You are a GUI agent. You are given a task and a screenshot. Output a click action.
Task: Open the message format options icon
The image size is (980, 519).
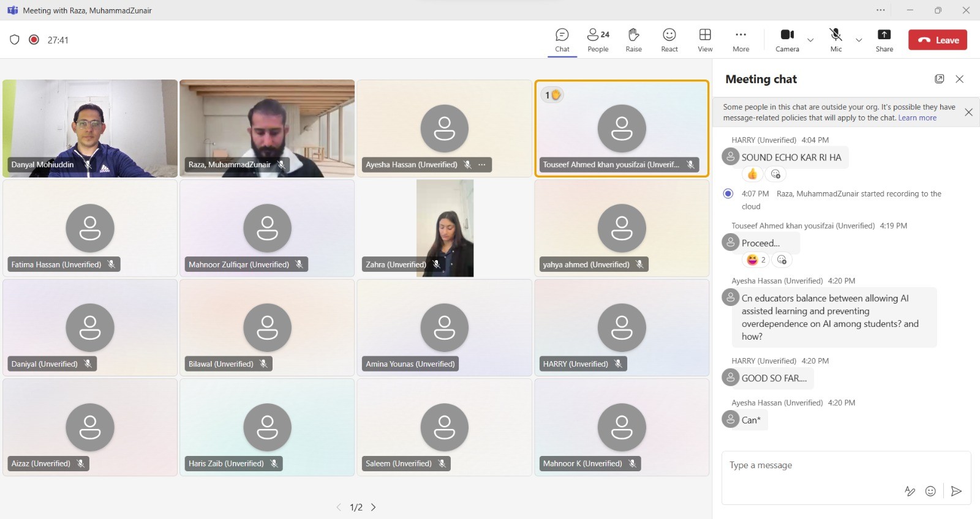[x=910, y=491]
